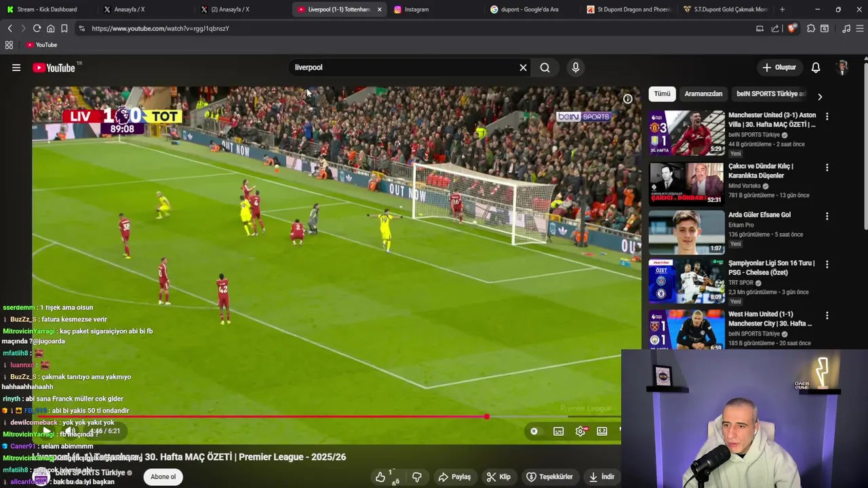The height and width of the screenshot is (488, 868).
Task: Close the Liverpool Tottenham tab
Action: coord(379,9)
